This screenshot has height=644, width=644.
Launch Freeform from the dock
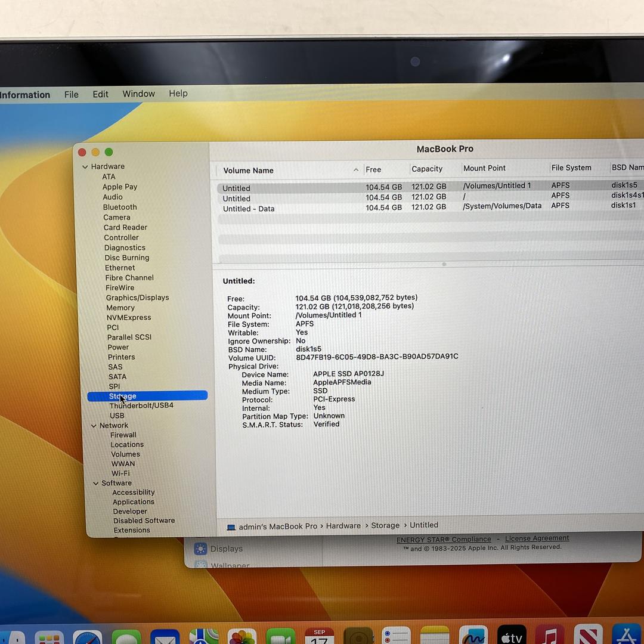tap(473, 637)
